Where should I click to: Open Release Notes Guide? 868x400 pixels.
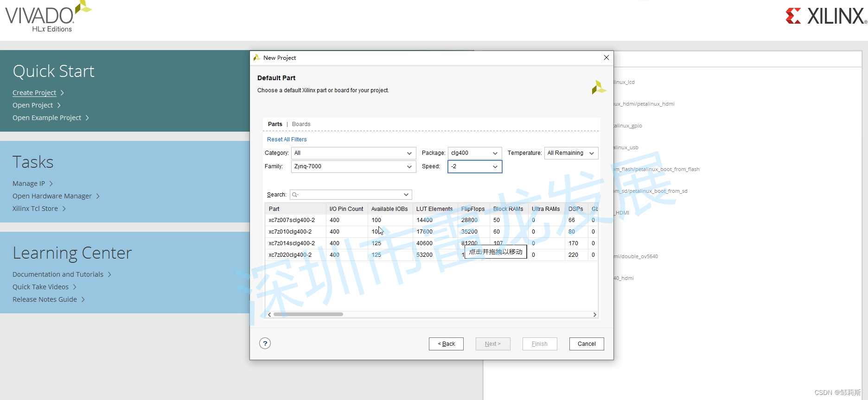45,299
